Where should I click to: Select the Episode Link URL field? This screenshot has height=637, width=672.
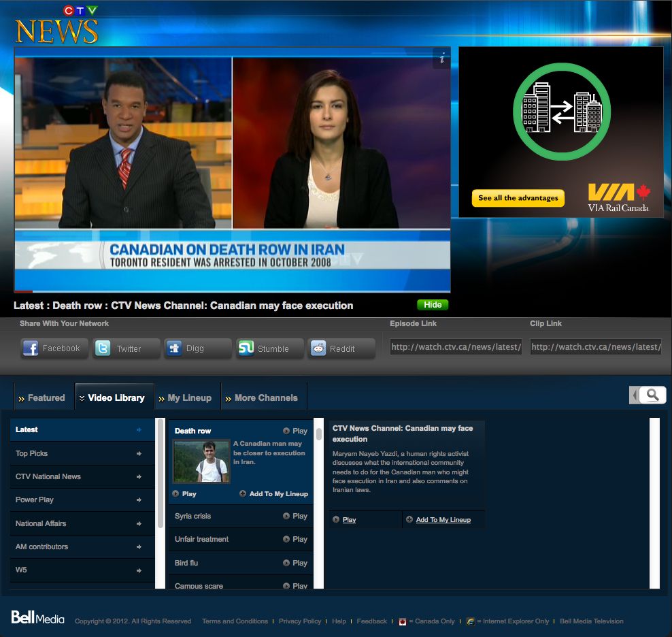coord(456,347)
